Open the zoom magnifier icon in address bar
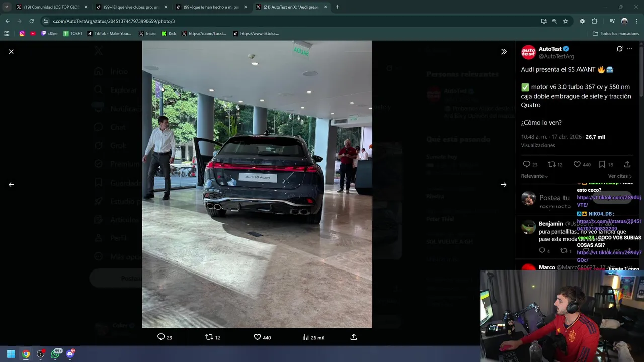 [554, 21]
